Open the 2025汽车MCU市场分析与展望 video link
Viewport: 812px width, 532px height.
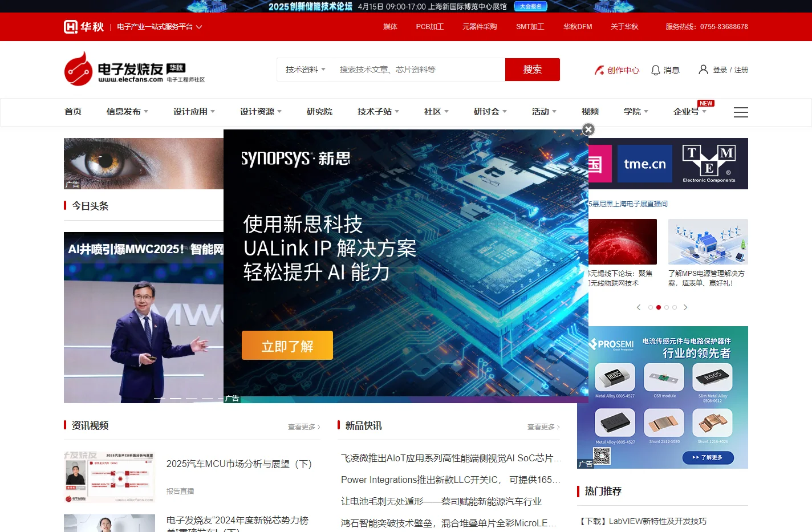coord(239,464)
